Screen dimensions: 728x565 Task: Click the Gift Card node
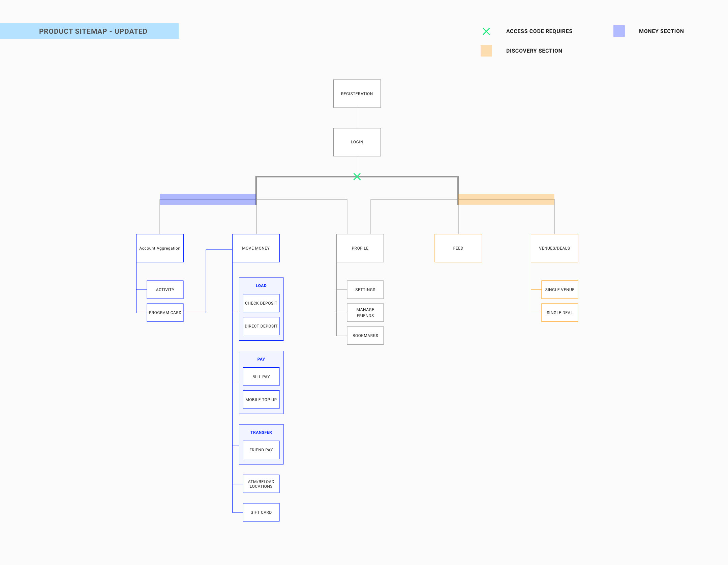pyautogui.click(x=261, y=512)
